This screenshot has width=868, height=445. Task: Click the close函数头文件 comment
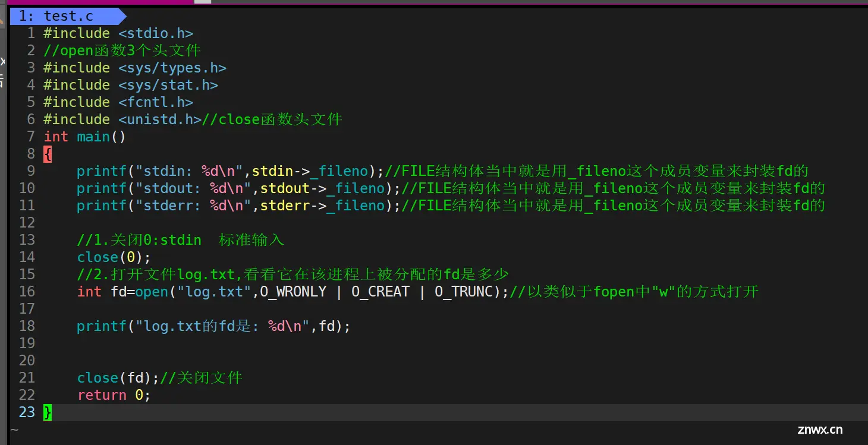[x=272, y=119]
